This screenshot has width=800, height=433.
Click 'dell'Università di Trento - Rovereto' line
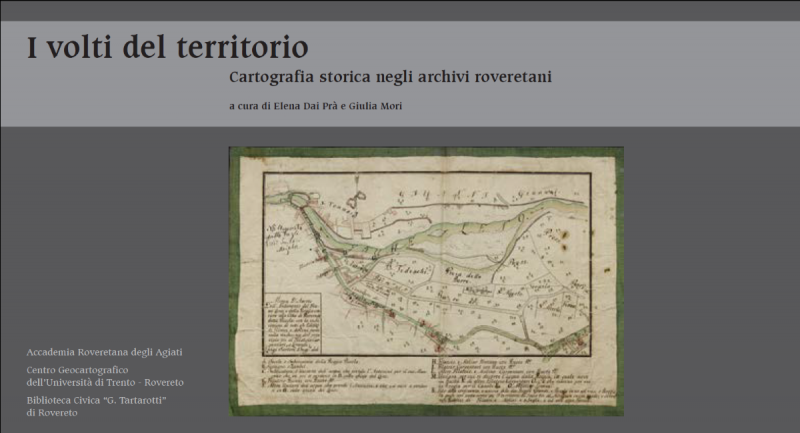pos(105,383)
